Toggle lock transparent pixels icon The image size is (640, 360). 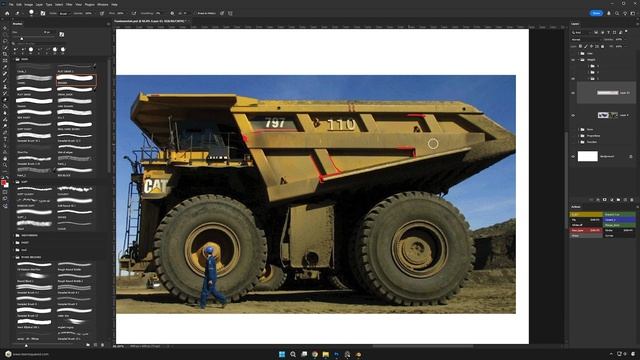point(580,46)
